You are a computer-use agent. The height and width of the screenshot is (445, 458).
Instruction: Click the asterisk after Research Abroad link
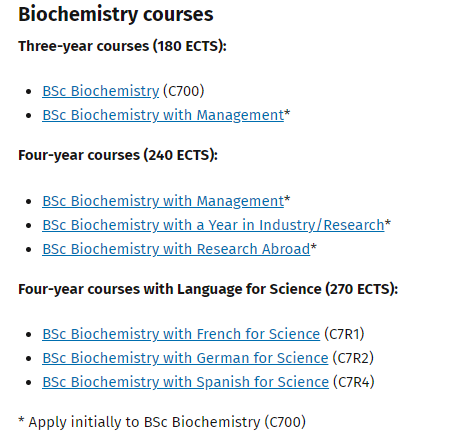pyautogui.click(x=314, y=247)
